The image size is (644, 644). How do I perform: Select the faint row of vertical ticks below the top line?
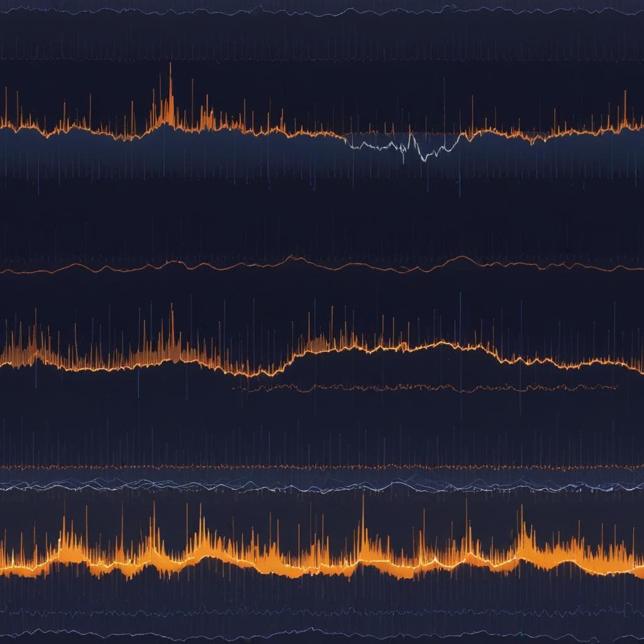[x=322, y=48]
